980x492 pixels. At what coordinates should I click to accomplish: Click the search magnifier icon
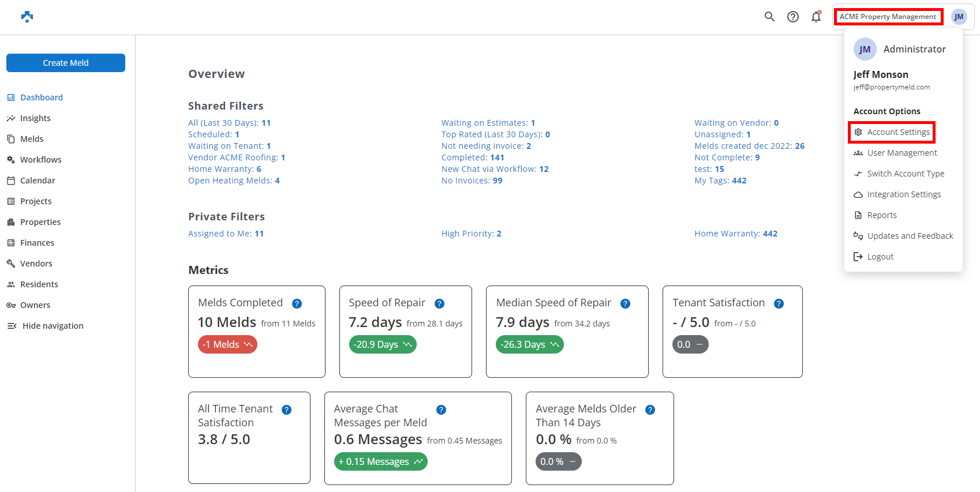pos(769,17)
